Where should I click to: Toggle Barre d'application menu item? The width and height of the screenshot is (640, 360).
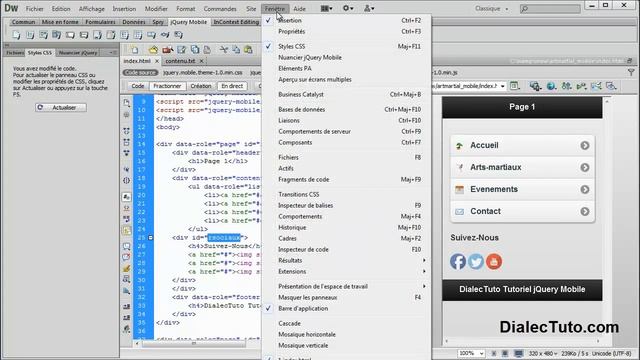pyautogui.click(x=346, y=309)
